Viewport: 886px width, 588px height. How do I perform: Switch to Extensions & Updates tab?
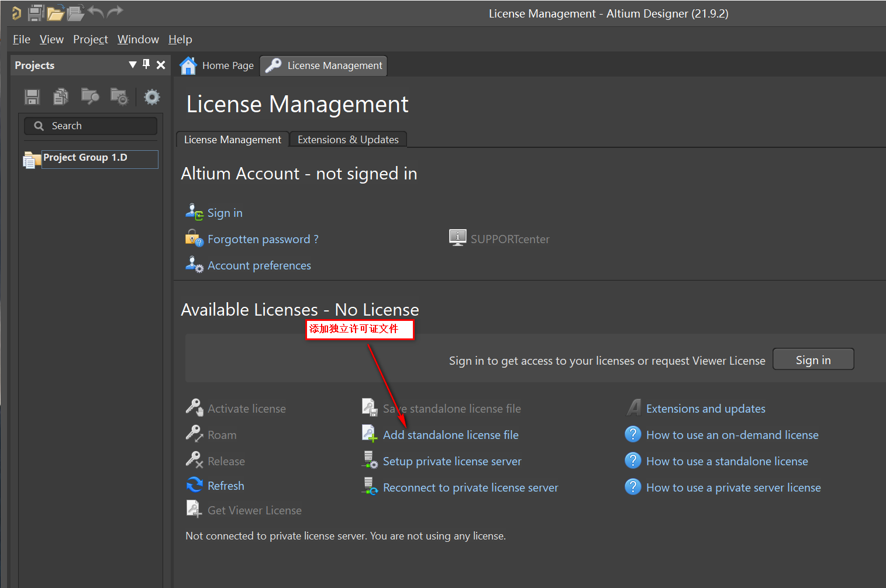(348, 140)
